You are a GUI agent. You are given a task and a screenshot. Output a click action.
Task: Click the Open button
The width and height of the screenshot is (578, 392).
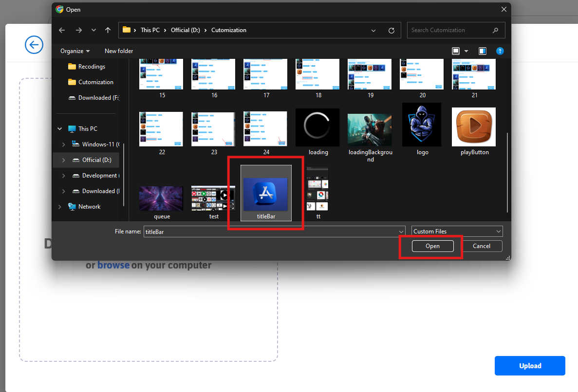[432, 246]
